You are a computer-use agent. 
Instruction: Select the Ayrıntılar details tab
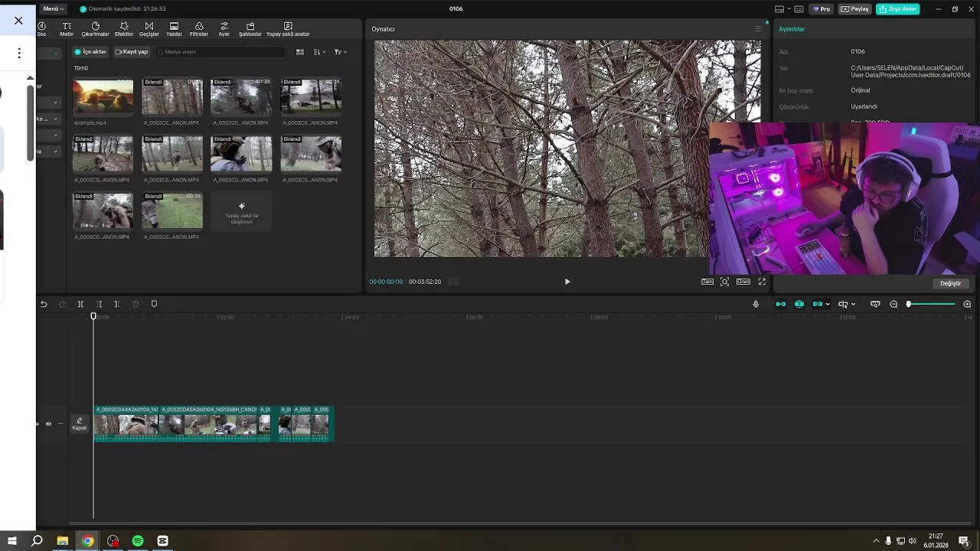pos(792,29)
